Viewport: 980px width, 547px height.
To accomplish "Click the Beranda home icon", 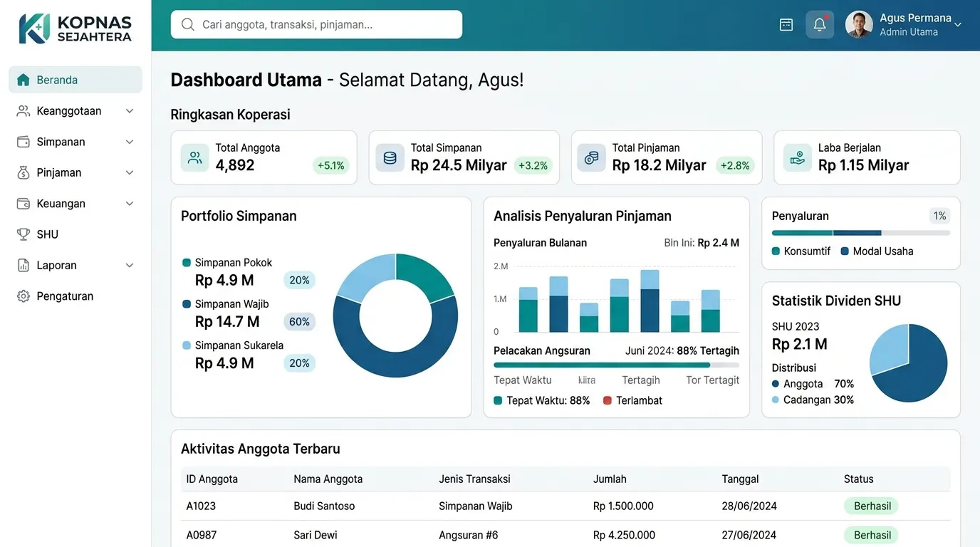I will pyautogui.click(x=24, y=80).
